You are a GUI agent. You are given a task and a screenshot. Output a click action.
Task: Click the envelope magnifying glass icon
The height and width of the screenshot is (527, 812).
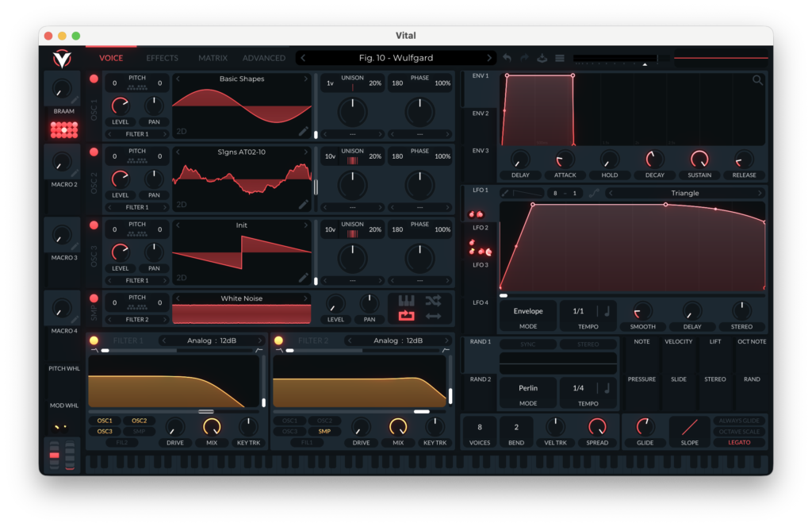[757, 80]
